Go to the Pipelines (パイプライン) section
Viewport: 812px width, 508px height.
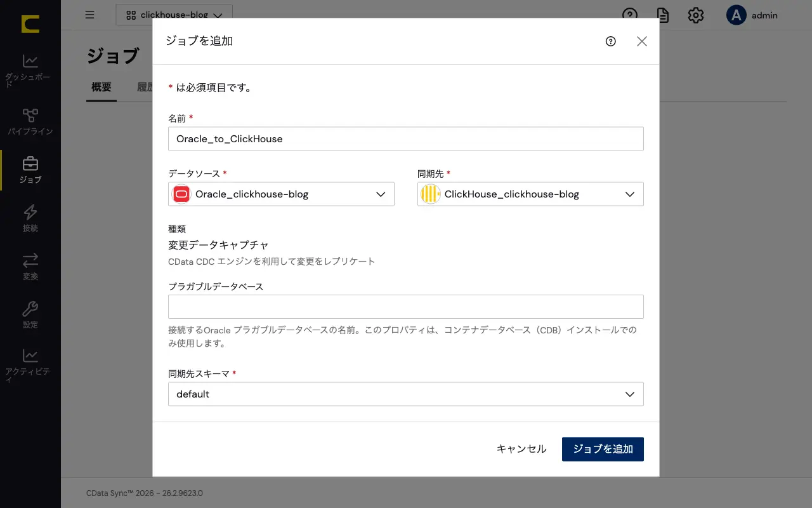pos(30,122)
